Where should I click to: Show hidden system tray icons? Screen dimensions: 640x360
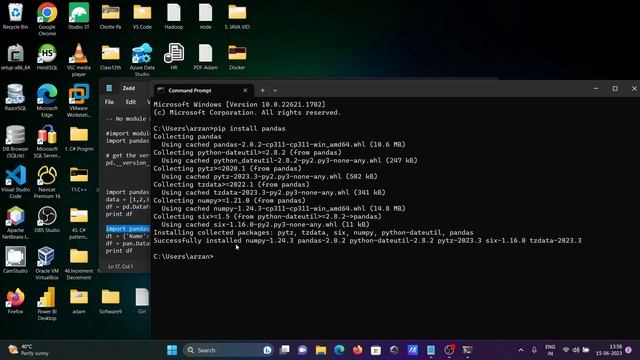coord(521,350)
